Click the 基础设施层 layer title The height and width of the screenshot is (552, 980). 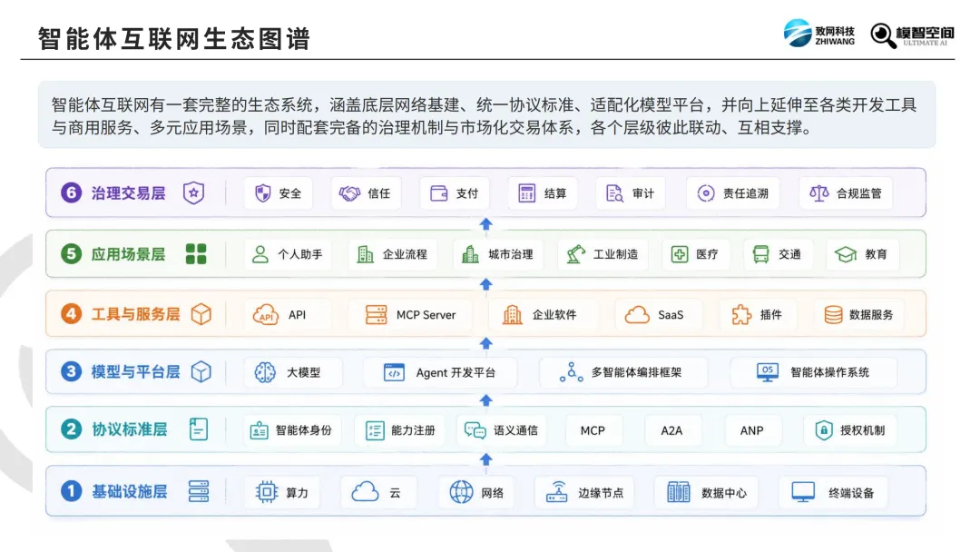pyautogui.click(x=130, y=492)
